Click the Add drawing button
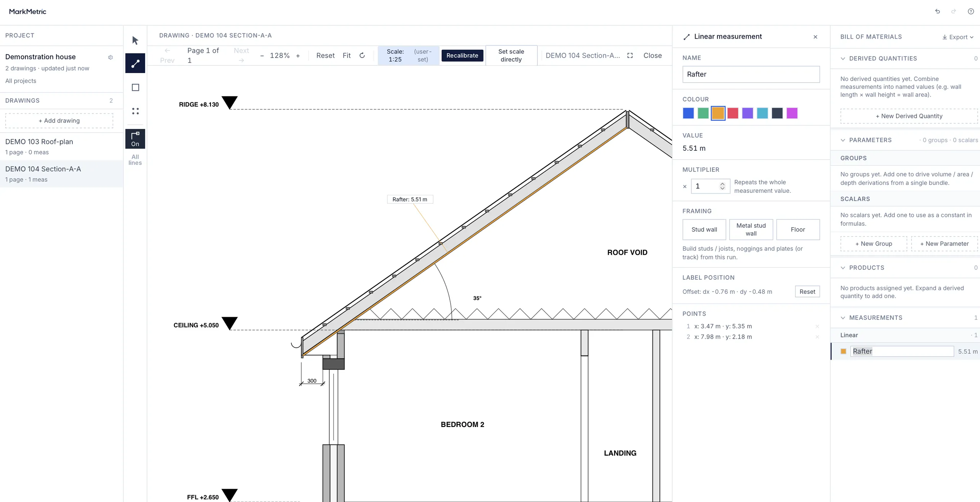Viewport: 980px width, 502px height. pos(59,121)
